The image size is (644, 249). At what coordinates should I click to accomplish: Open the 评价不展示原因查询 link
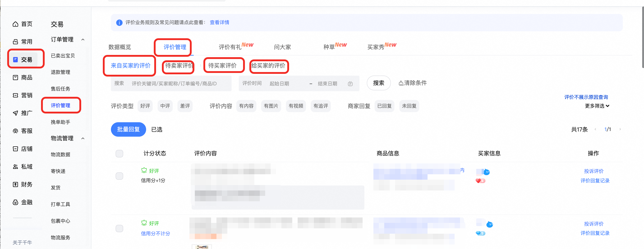(x=586, y=97)
